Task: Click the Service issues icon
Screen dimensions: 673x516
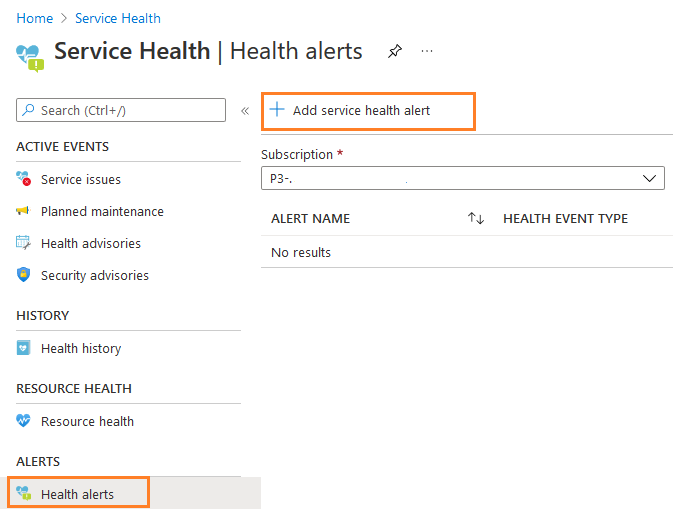Action: click(x=24, y=179)
